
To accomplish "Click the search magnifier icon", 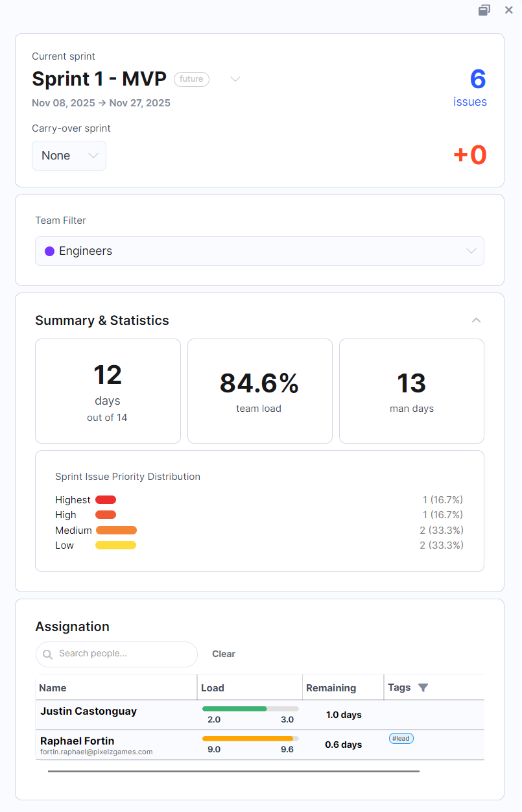I will click(x=47, y=654).
